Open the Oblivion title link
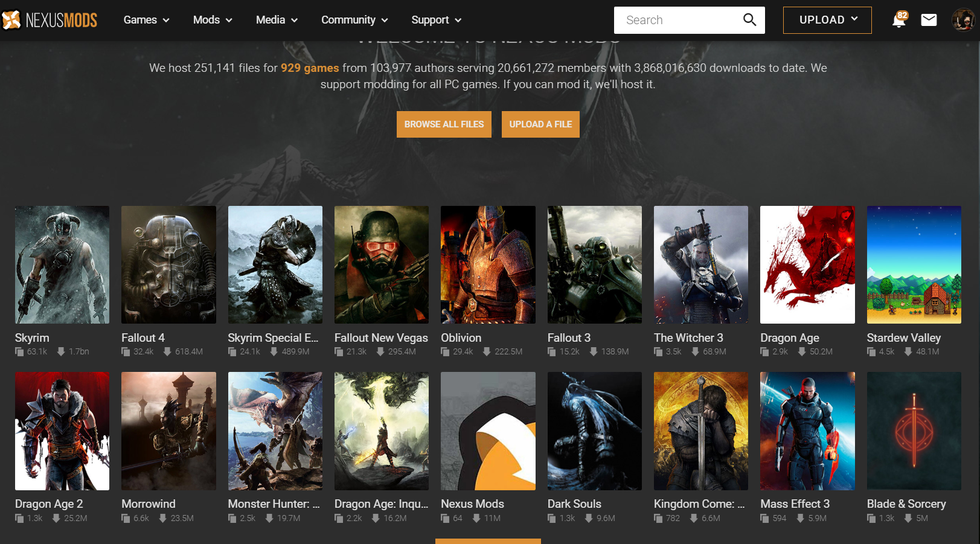This screenshot has width=980, height=544. [x=461, y=338]
